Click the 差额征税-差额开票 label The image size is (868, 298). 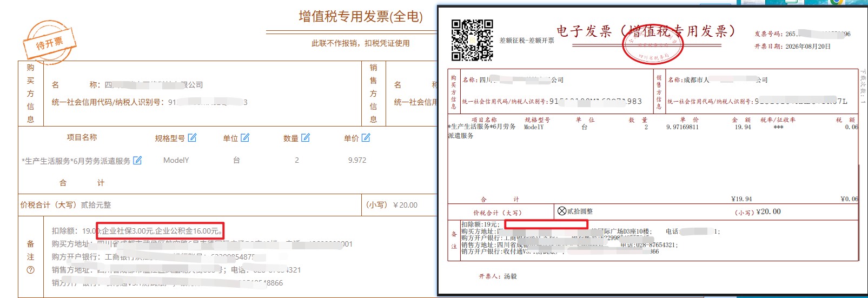coord(527,41)
